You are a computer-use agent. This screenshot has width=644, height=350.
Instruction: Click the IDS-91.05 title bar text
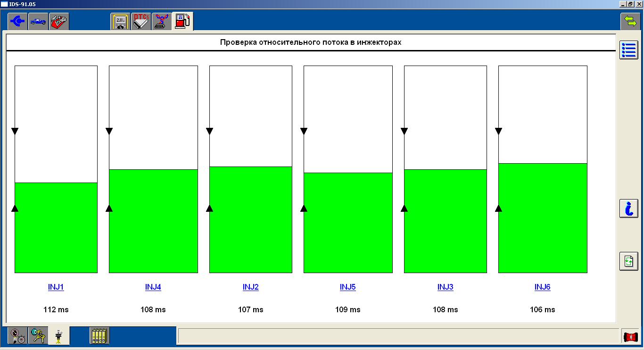pos(23,4)
